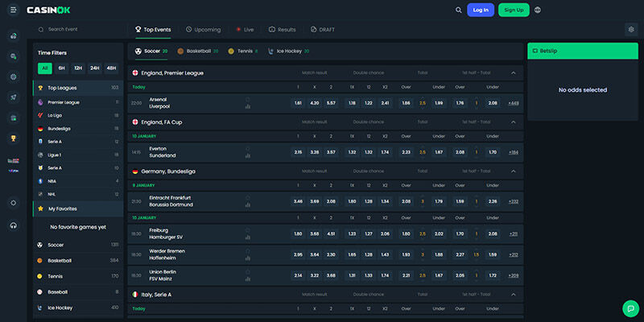The width and height of the screenshot is (644, 322).
Task: Collapse the England, Premier League section
Action: click(514, 72)
